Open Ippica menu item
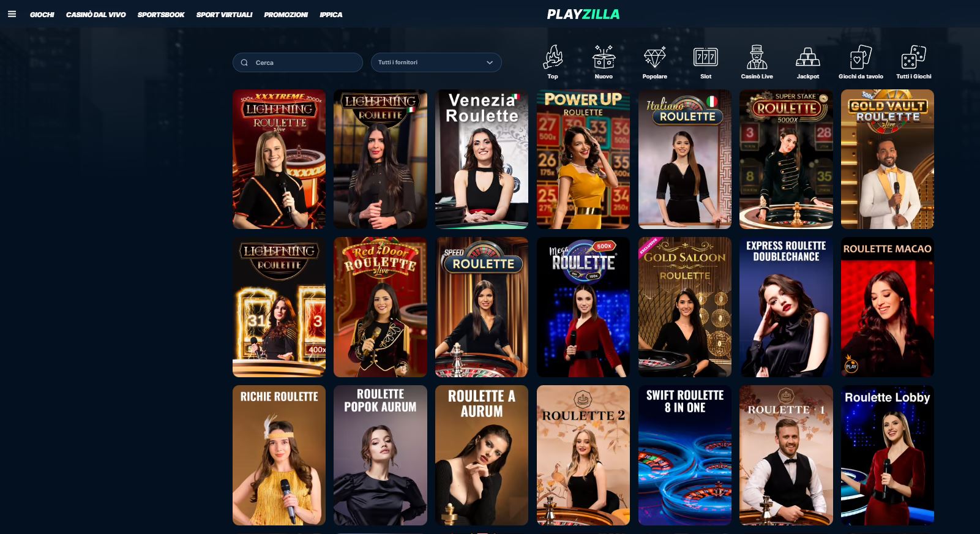Image resolution: width=980 pixels, height=534 pixels. [x=331, y=15]
